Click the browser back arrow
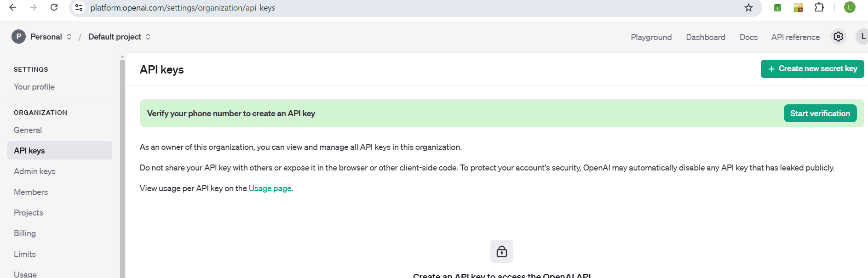Screen dimensions: 868x278 tap(13, 7)
